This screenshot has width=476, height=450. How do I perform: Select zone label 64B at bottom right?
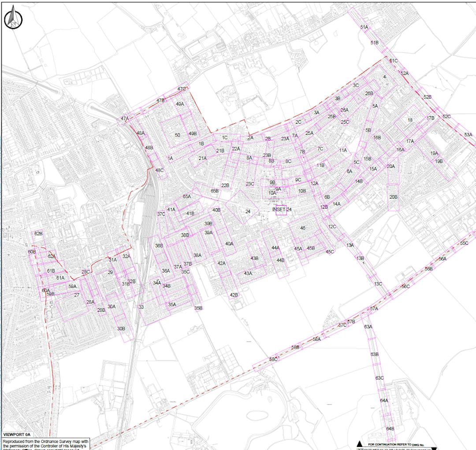[x=390, y=428]
